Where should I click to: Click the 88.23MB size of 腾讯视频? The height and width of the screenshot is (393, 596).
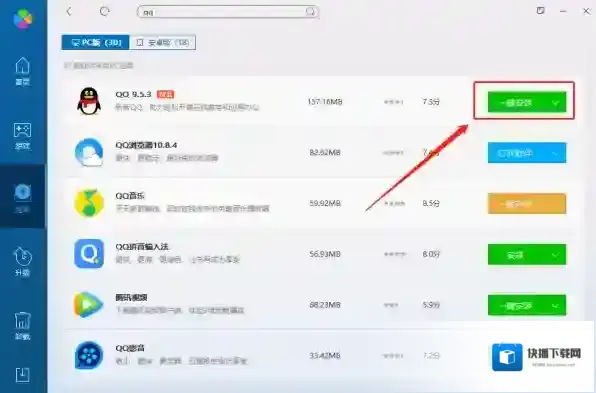[325, 305]
